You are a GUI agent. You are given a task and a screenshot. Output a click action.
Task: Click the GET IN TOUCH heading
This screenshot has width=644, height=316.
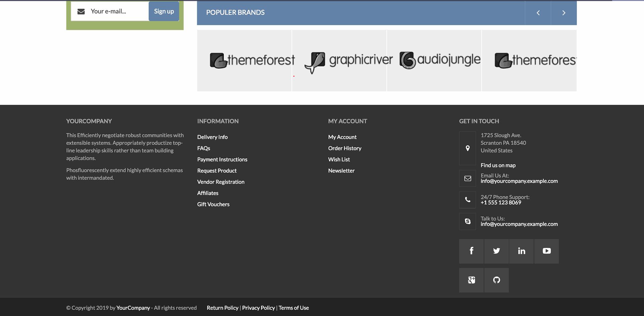479,121
